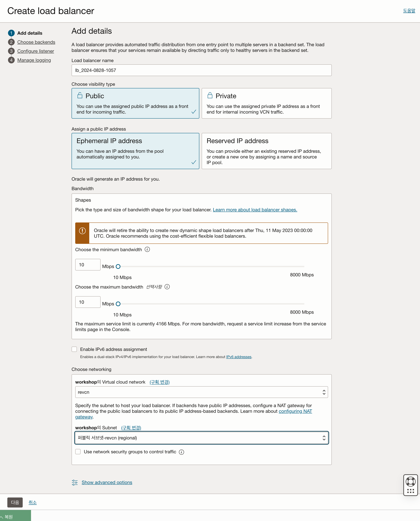Click the Public visibility unlocked padlock icon

point(80,96)
